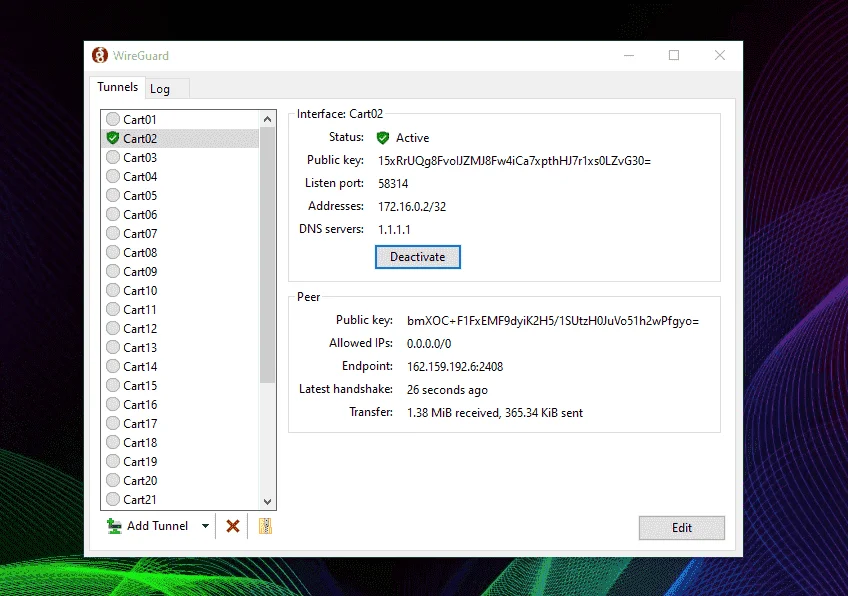
Task: Select the Cart08 tunnel
Action: [x=180, y=253]
